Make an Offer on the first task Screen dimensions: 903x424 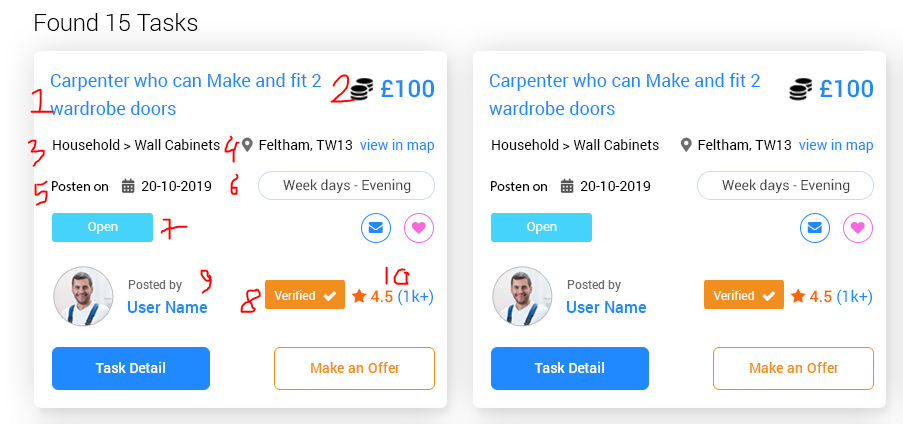click(354, 368)
